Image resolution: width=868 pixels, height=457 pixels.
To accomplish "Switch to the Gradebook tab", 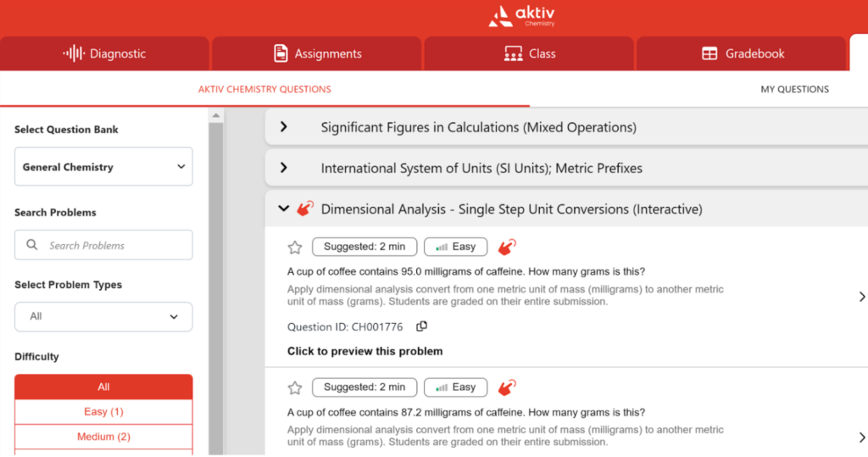I will (x=743, y=53).
